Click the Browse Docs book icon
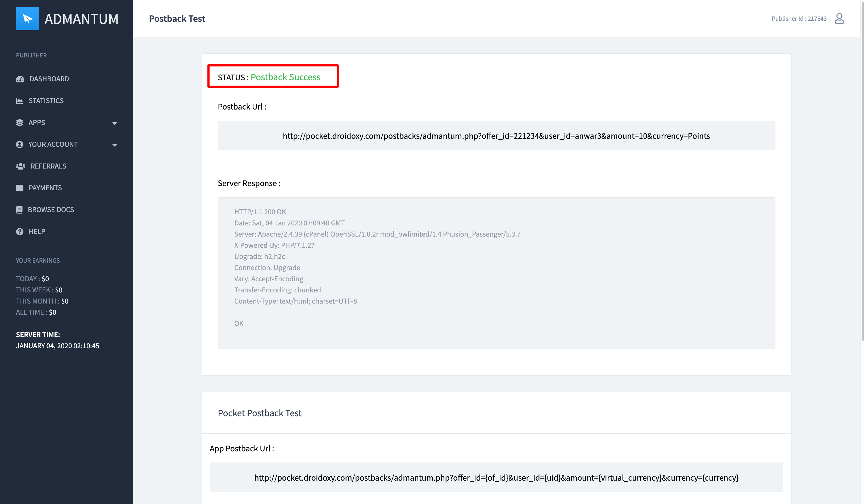The width and height of the screenshot is (864, 504). [19, 210]
